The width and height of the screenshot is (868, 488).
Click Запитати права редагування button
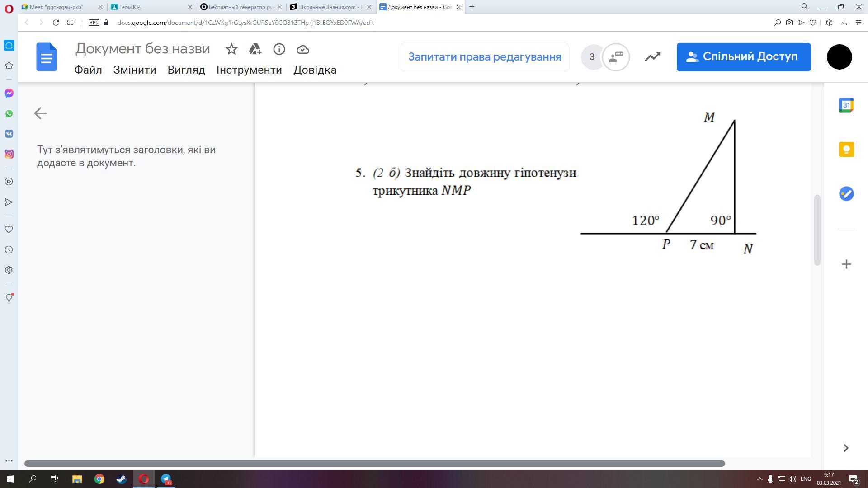click(x=484, y=57)
